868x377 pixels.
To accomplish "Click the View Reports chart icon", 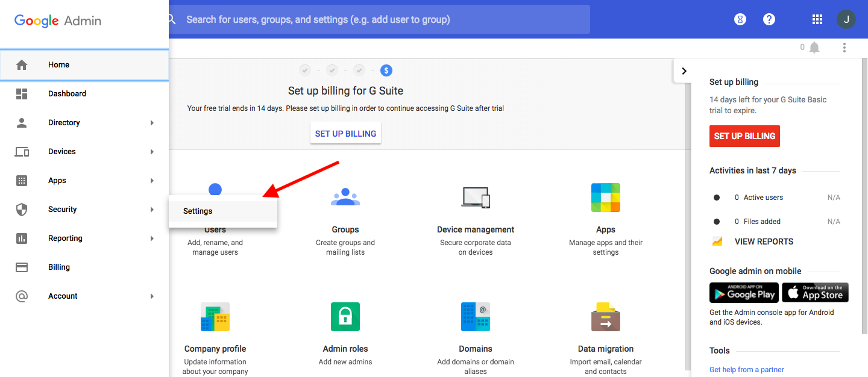I will pos(717,241).
